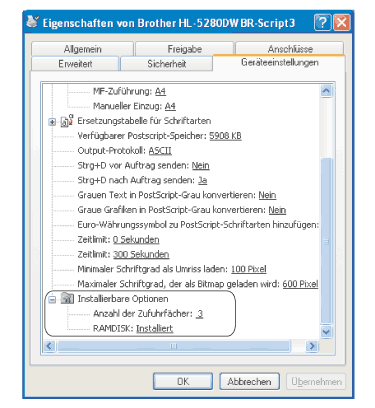The image size is (375, 408).
Task: Click Nein for Grauen Text konvertieren
Action: pyautogui.click(x=267, y=195)
